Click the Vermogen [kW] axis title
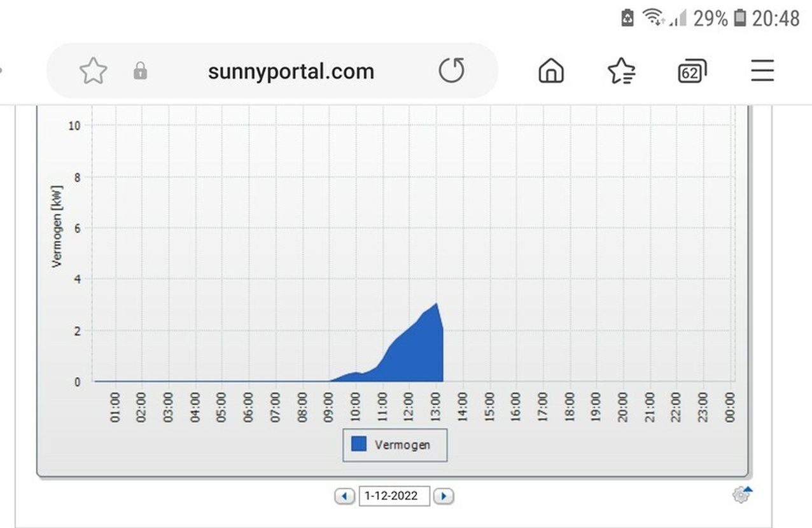The height and width of the screenshot is (528, 812). click(57, 226)
